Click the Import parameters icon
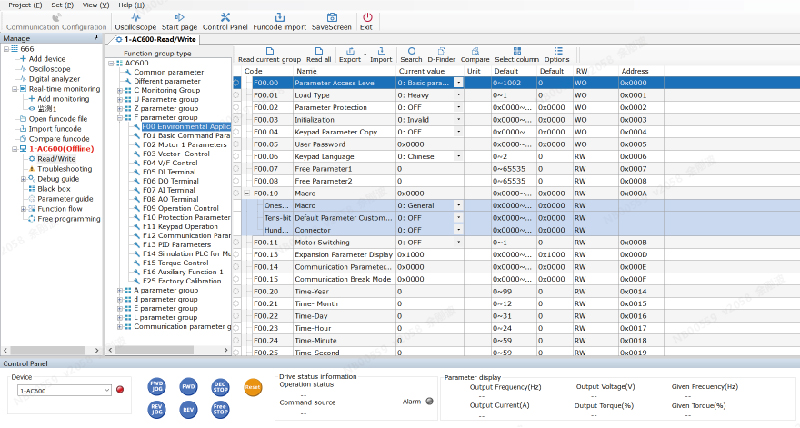The width and height of the screenshot is (800, 428). 381,51
